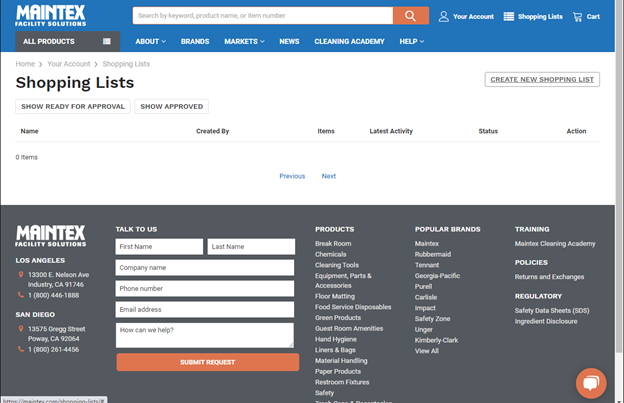The height and width of the screenshot is (403, 624).
Task: Click the Los Angeles phone icon
Action: (21, 295)
